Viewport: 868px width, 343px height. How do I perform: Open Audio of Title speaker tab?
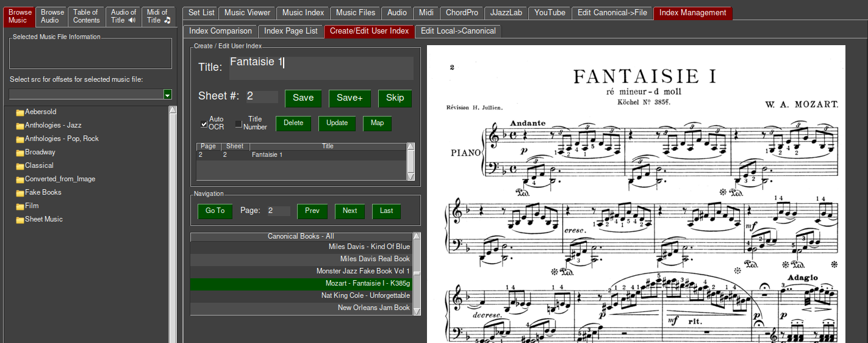123,16
